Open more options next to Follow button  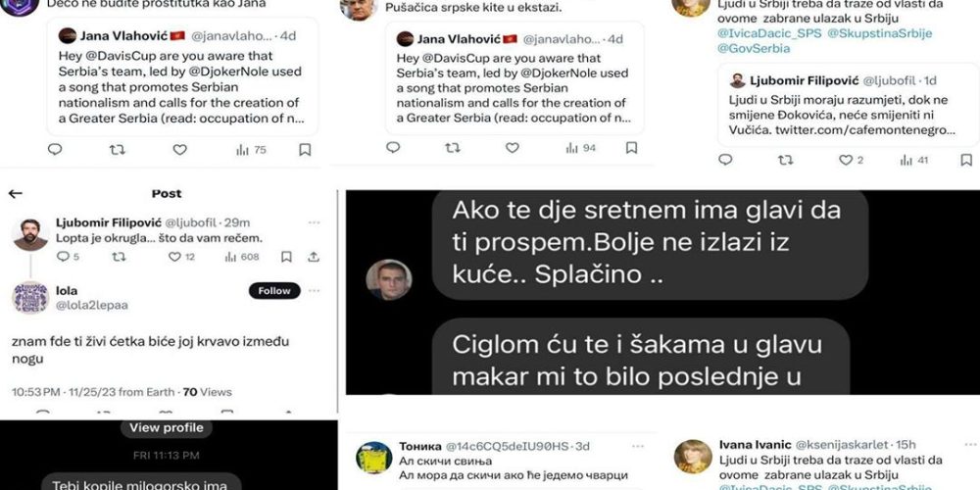pos(314,291)
